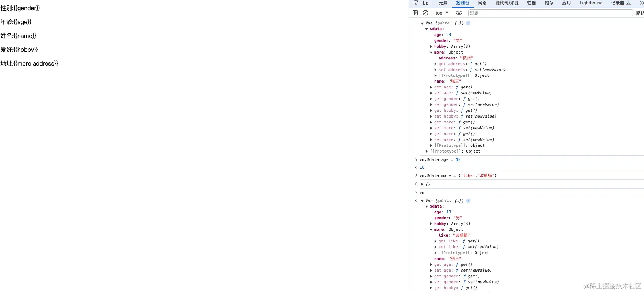Expand [[Prototype]] directly below set like
This screenshot has width=644, height=292.
[x=436, y=253]
